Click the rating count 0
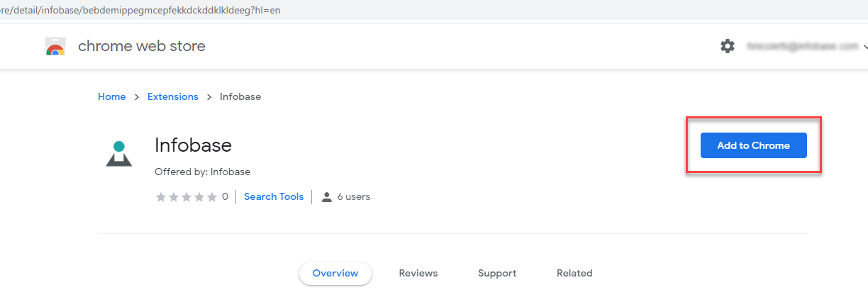Image resolution: width=868 pixels, height=302 pixels. point(226,197)
